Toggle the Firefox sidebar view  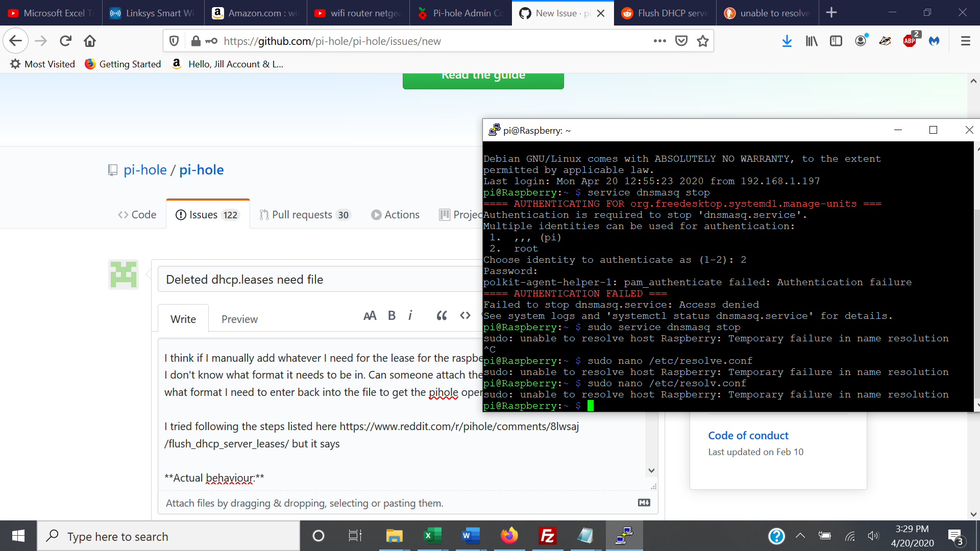pos(836,41)
